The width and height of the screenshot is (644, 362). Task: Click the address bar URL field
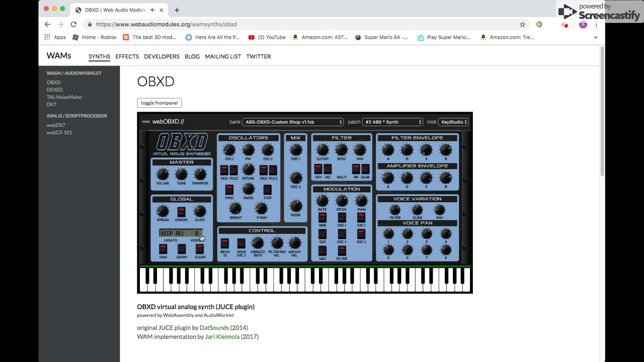click(x=302, y=24)
